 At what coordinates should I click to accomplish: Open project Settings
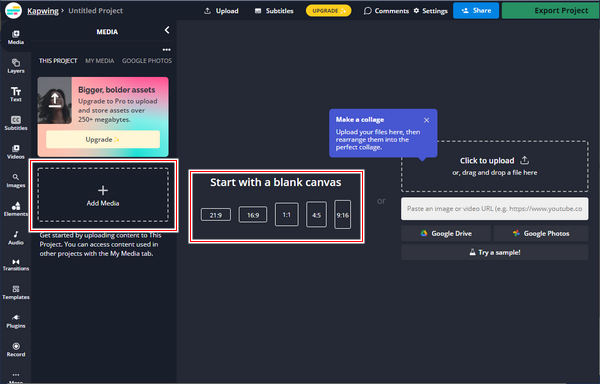point(430,11)
